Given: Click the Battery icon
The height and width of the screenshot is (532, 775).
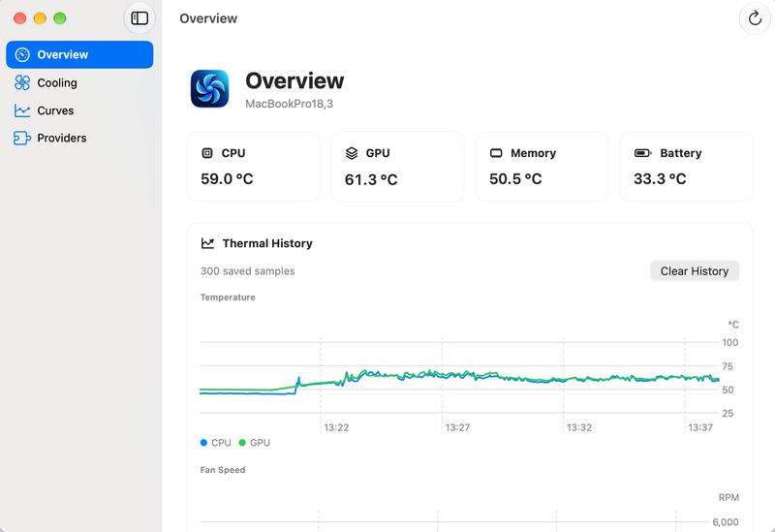Looking at the screenshot, I should pyautogui.click(x=642, y=153).
